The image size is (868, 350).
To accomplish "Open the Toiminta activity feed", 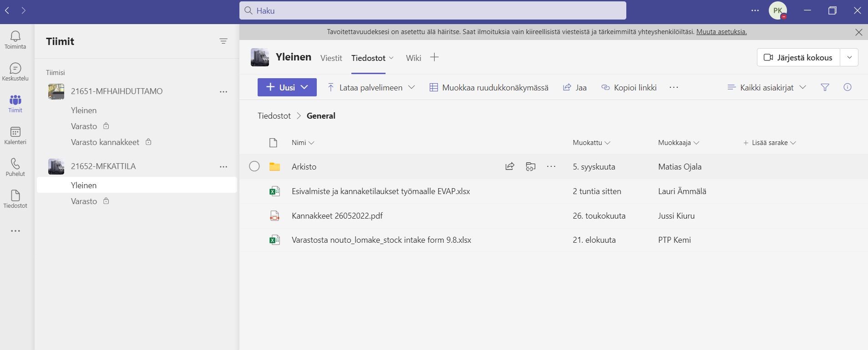I will tap(15, 40).
